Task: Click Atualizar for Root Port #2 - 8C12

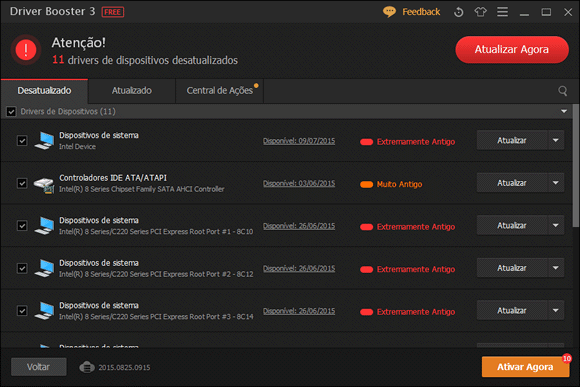Action: coord(512,268)
